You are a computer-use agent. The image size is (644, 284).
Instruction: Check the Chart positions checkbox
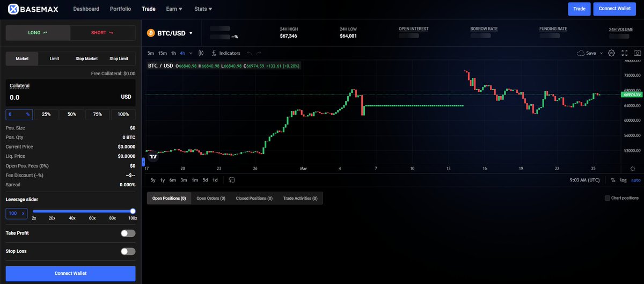tap(607, 198)
